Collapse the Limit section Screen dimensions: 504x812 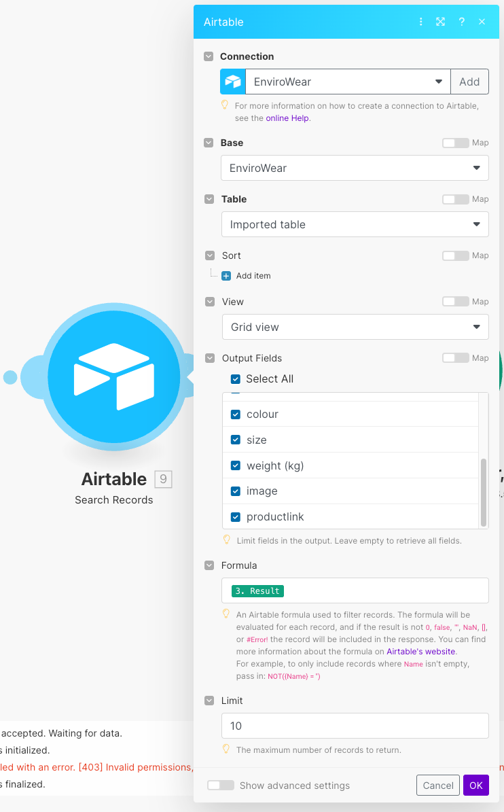[x=209, y=701]
